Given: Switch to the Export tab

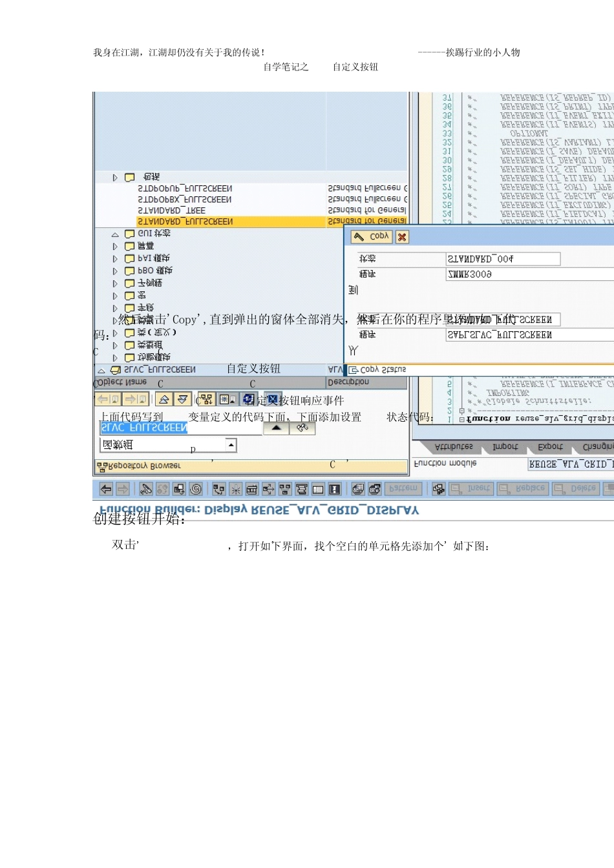Looking at the screenshot, I should (x=550, y=446).
